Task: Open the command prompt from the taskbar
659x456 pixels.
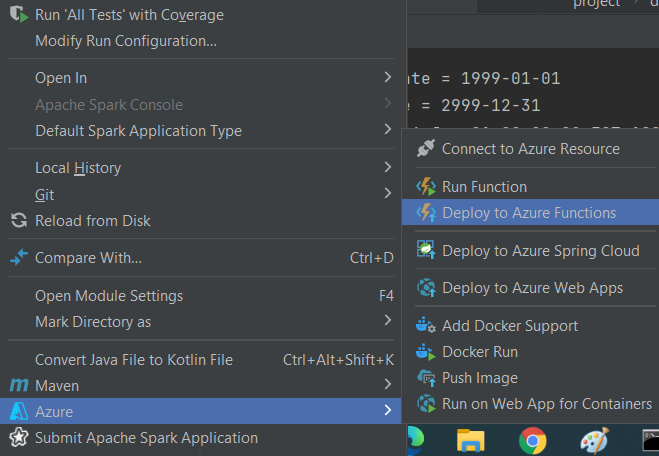Action: (651, 440)
